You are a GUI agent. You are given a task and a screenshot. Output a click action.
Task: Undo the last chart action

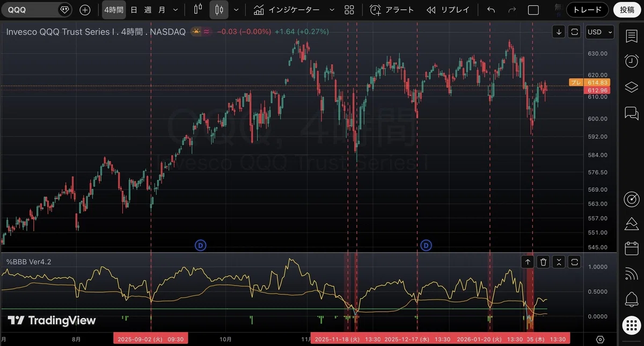[x=491, y=10]
